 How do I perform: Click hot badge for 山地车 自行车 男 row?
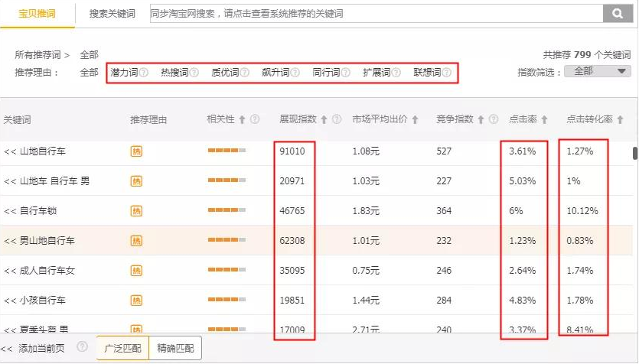tap(136, 181)
